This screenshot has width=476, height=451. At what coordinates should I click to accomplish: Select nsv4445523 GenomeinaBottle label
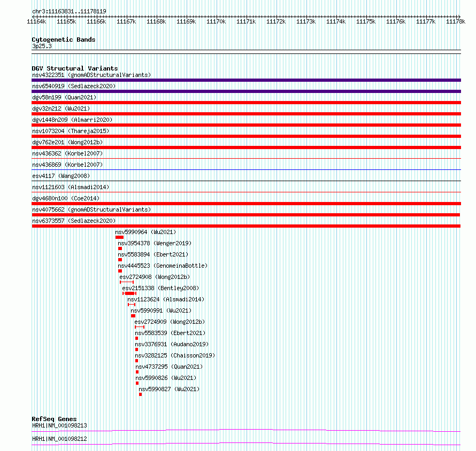tap(163, 266)
